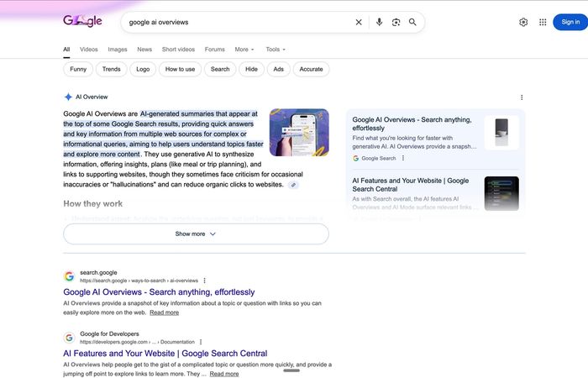588x378 pixels.
Task: Open the Google apps grid icon
Action: [543, 22]
